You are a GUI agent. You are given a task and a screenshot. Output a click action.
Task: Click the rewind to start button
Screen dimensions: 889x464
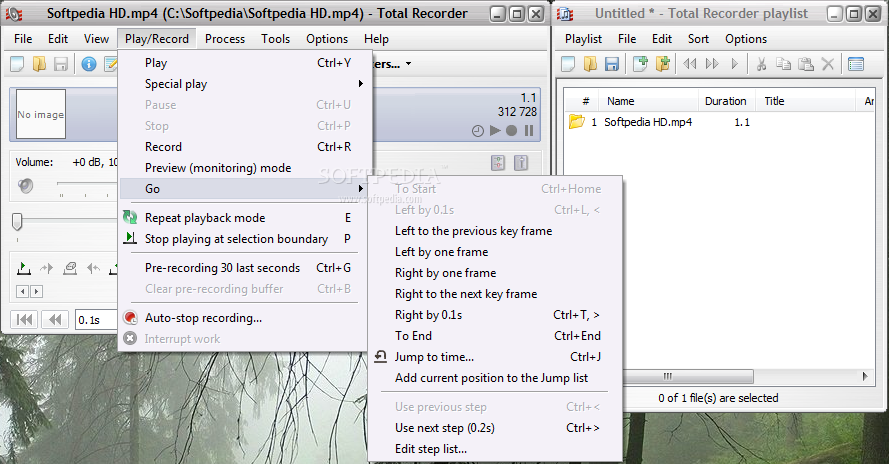click(x=24, y=320)
